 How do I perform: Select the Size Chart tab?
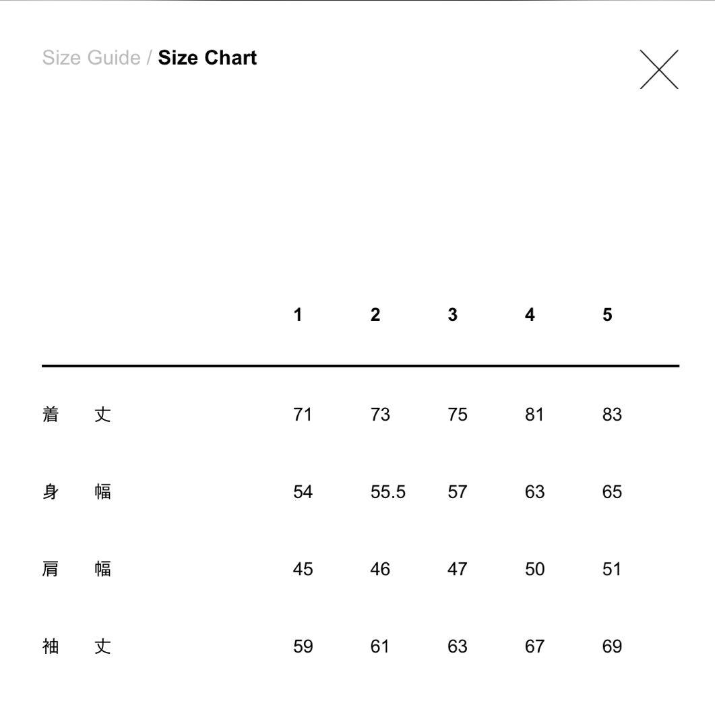coord(208,58)
